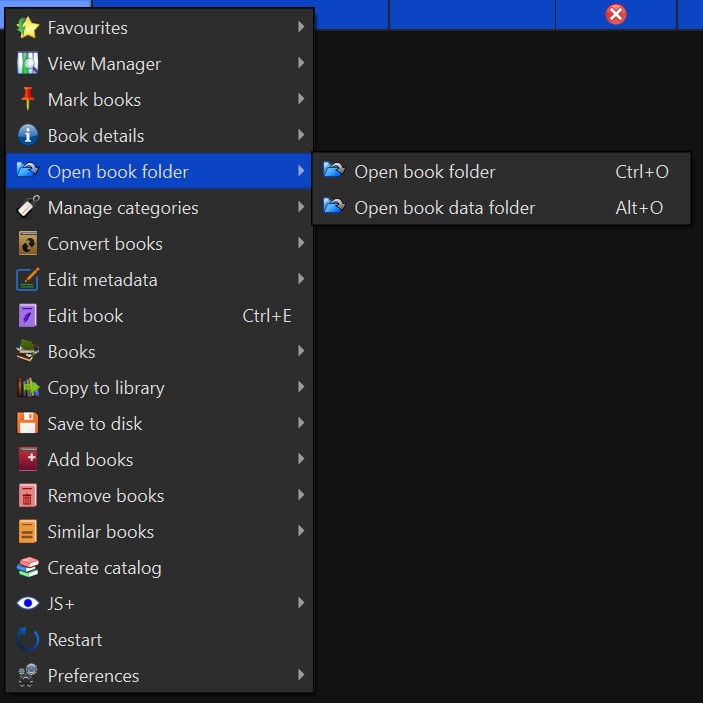The image size is (703, 703).
Task: Expand the Similar books submenu arrow
Action: coord(301,532)
